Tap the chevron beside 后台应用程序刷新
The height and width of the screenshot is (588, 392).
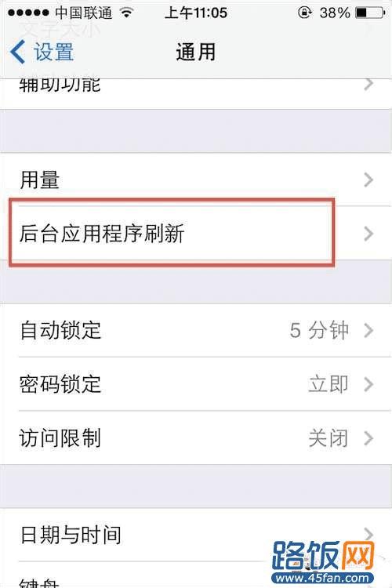click(368, 234)
